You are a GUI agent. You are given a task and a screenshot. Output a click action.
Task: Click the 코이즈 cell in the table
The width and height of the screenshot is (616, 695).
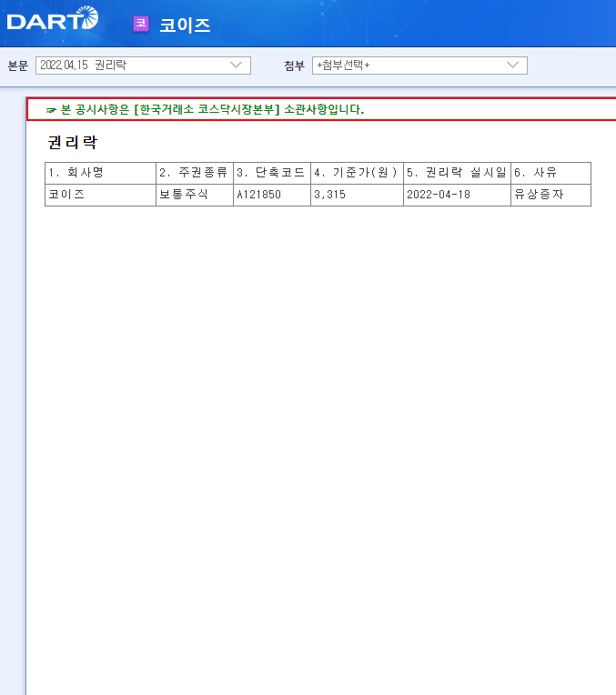click(101, 195)
